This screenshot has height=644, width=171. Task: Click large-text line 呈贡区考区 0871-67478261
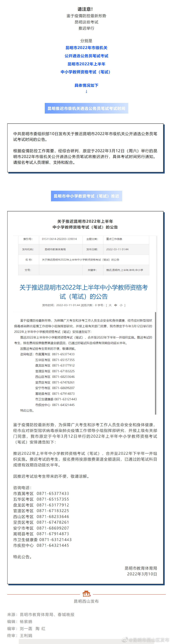click(x=41, y=522)
